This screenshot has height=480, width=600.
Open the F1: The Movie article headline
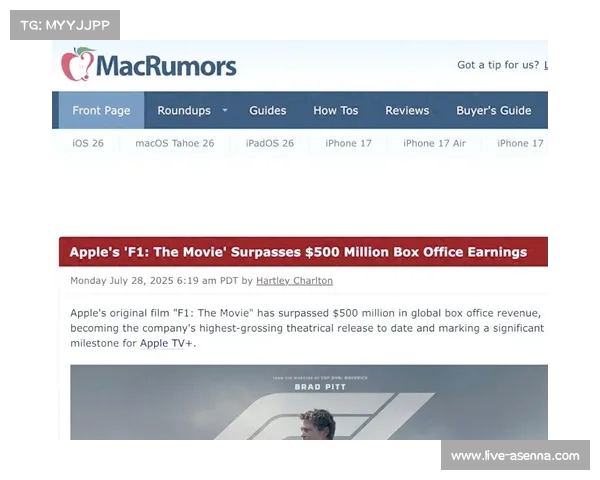[x=298, y=252]
